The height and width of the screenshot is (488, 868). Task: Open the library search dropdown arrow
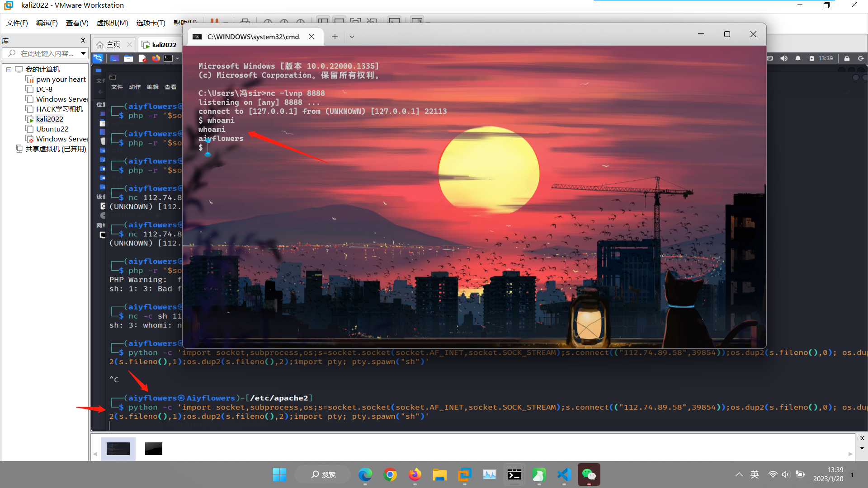click(x=83, y=53)
